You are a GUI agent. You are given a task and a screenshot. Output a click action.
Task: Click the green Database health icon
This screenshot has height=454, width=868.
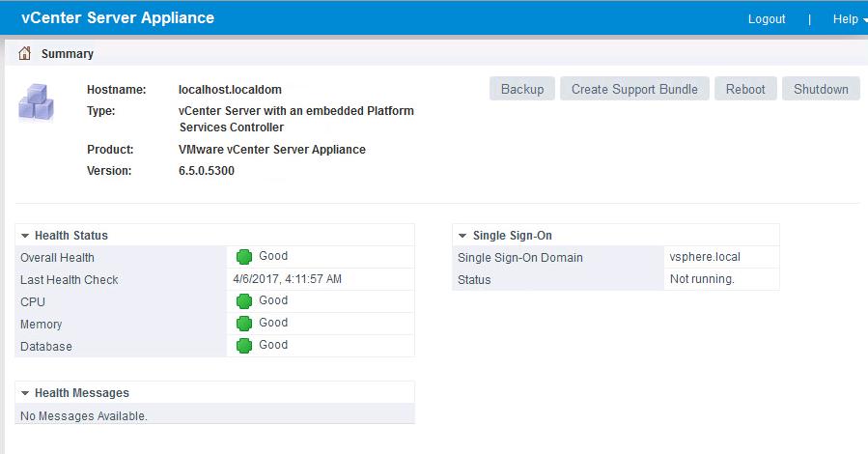[244, 346]
